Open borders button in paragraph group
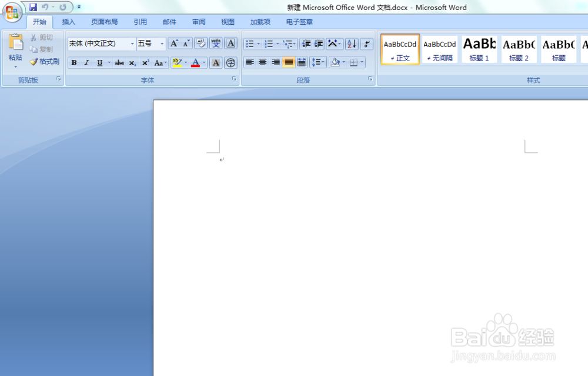Image resolution: width=588 pixels, height=376 pixels. click(x=353, y=62)
